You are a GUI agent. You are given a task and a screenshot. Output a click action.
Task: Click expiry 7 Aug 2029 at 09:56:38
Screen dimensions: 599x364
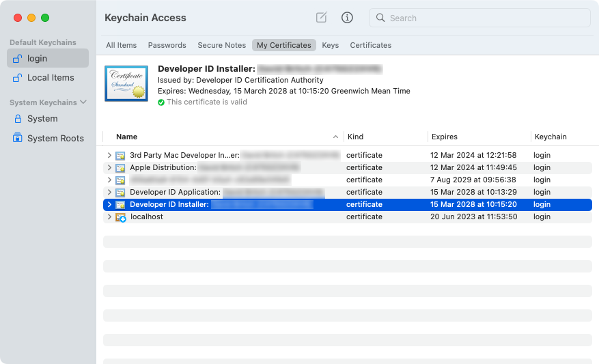click(x=473, y=180)
